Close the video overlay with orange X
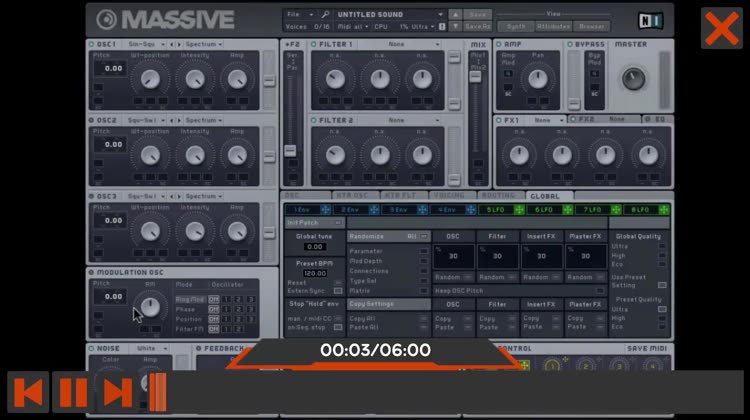750x420 pixels. pyautogui.click(x=722, y=28)
